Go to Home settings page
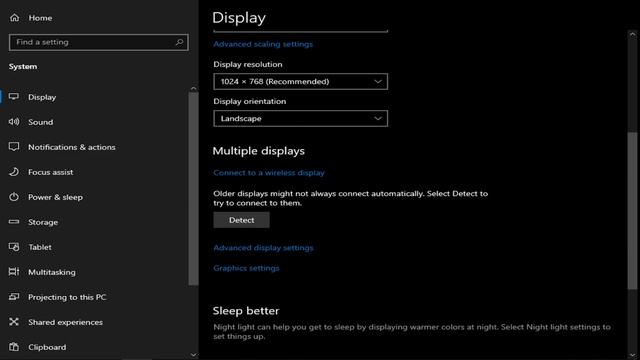 pos(40,18)
